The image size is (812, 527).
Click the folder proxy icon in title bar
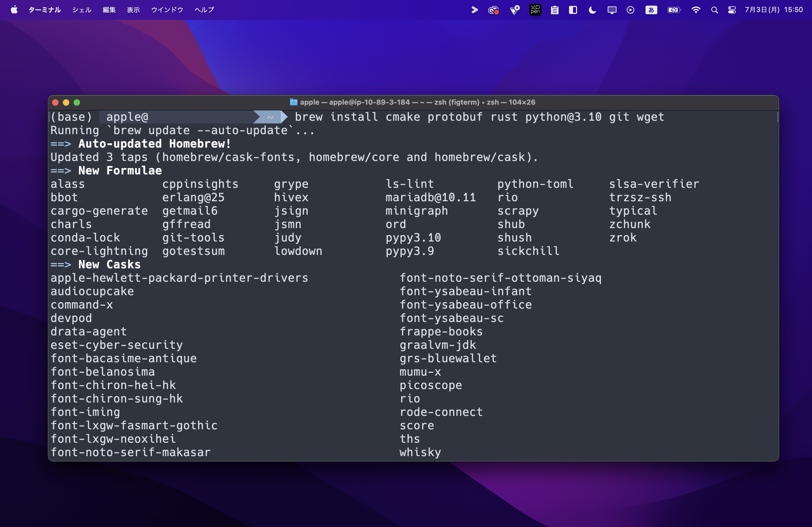click(293, 102)
